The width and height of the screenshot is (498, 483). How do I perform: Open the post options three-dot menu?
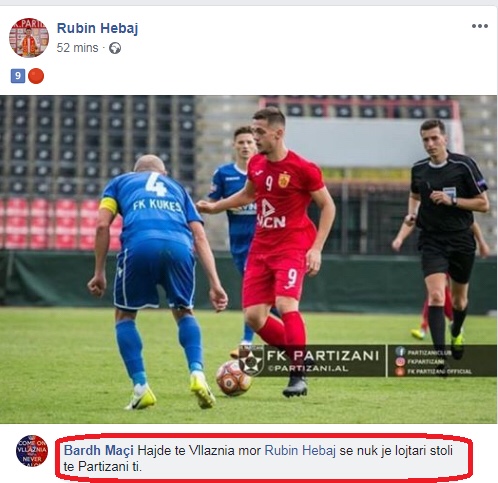coord(480,26)
